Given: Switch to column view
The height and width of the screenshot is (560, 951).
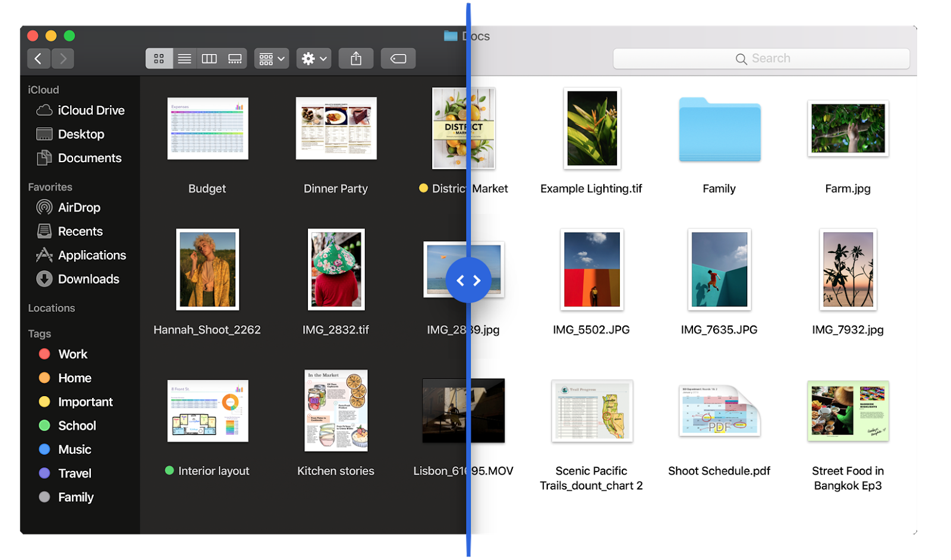Looking at the screenshot, I should click(209, 58).
